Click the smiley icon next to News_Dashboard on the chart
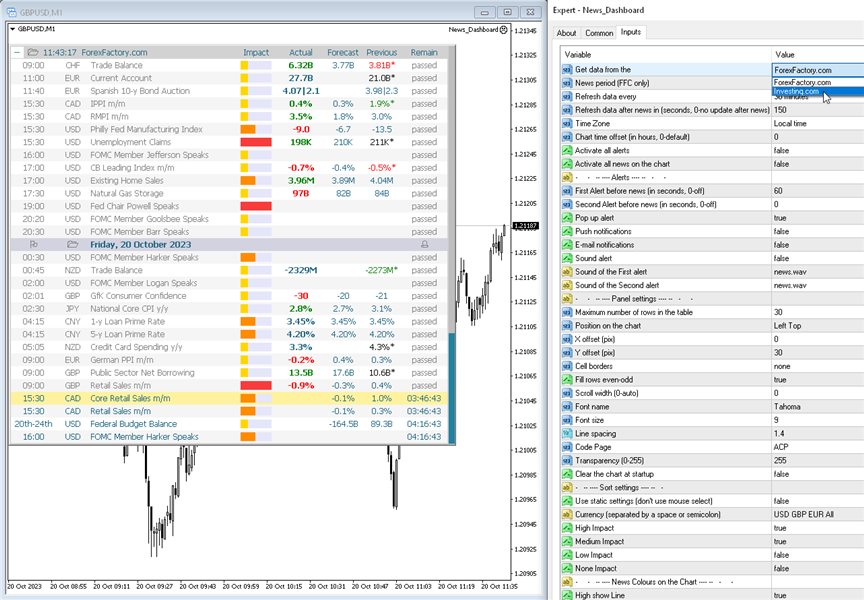Image resolution: width=864 pixels, height=600 pixels. (504, 30)
